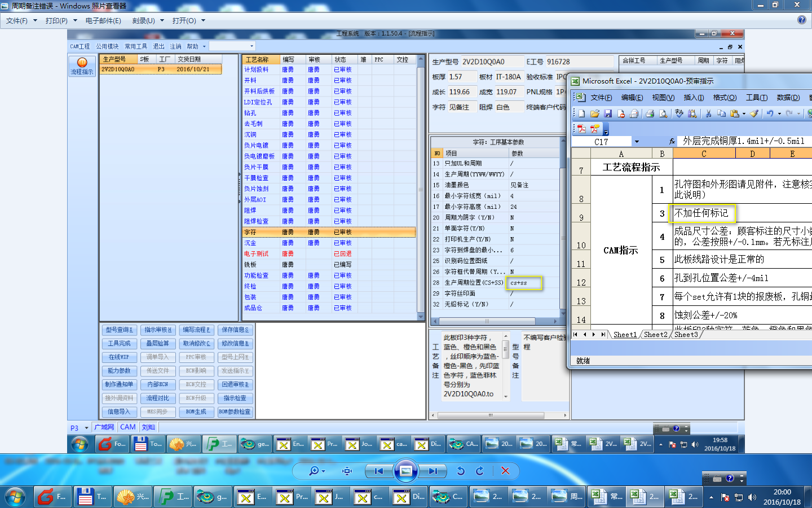Click Excel format painter brush icon

click(754, 113)
